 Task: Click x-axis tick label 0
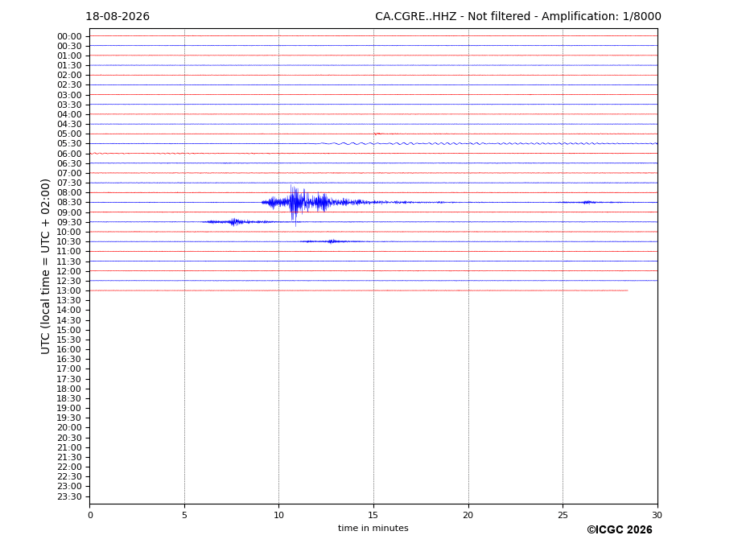[x=90, y=515]
